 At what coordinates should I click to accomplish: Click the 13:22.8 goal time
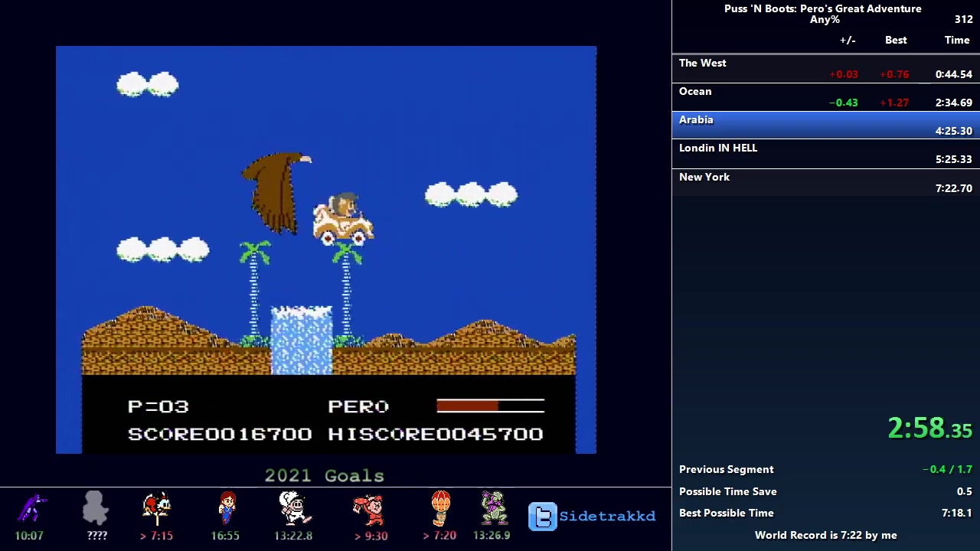(x=293, y=536)
